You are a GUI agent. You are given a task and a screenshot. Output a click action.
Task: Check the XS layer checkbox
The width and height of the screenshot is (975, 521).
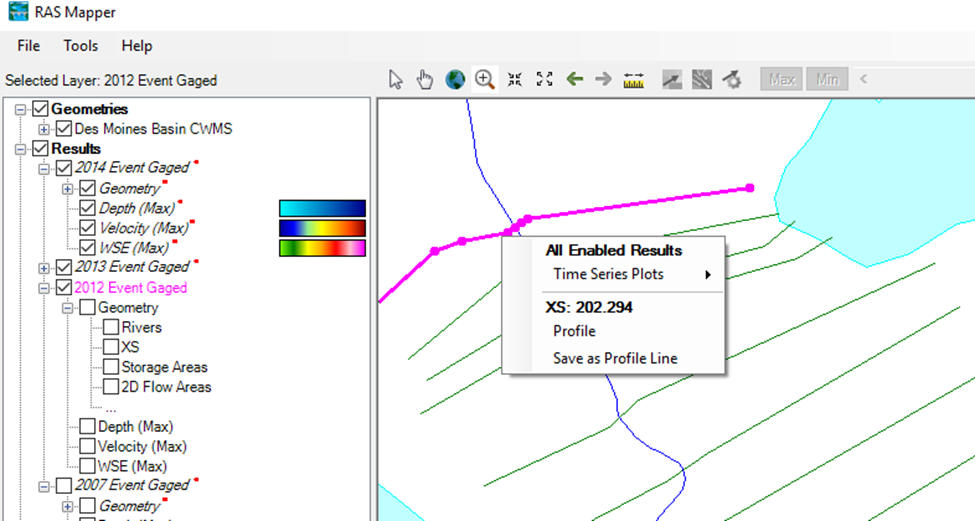point(111,347)
